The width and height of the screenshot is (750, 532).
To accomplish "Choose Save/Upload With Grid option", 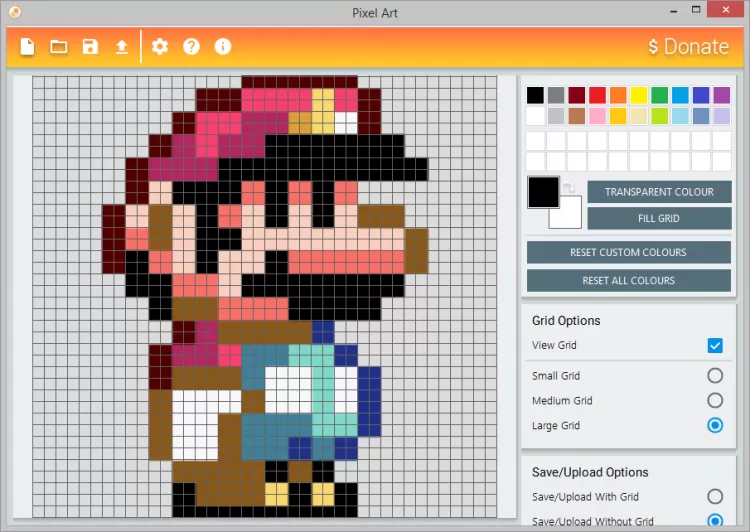I will [715, 497].
